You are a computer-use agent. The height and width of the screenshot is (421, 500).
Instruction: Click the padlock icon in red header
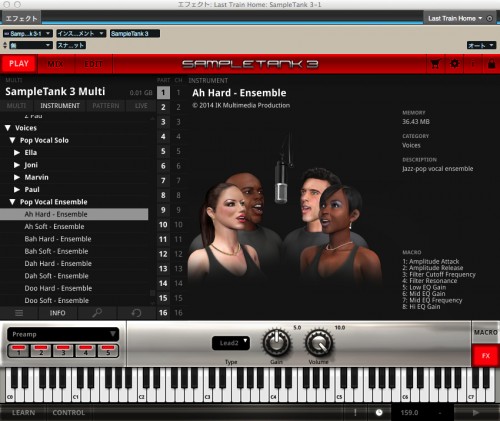pos(491,64)
